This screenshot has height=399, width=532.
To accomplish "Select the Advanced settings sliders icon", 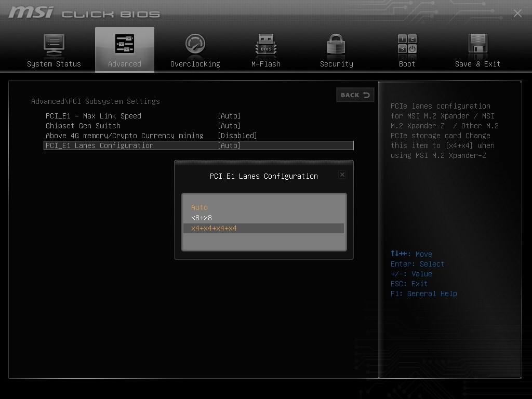I will pos(125,44).
